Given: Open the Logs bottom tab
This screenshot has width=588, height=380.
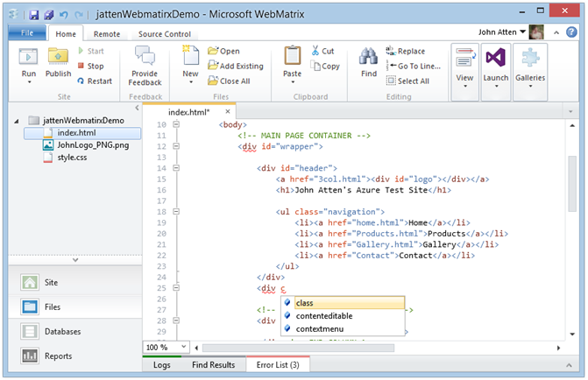Looking at the screenshot, I should tap(161, 364).
